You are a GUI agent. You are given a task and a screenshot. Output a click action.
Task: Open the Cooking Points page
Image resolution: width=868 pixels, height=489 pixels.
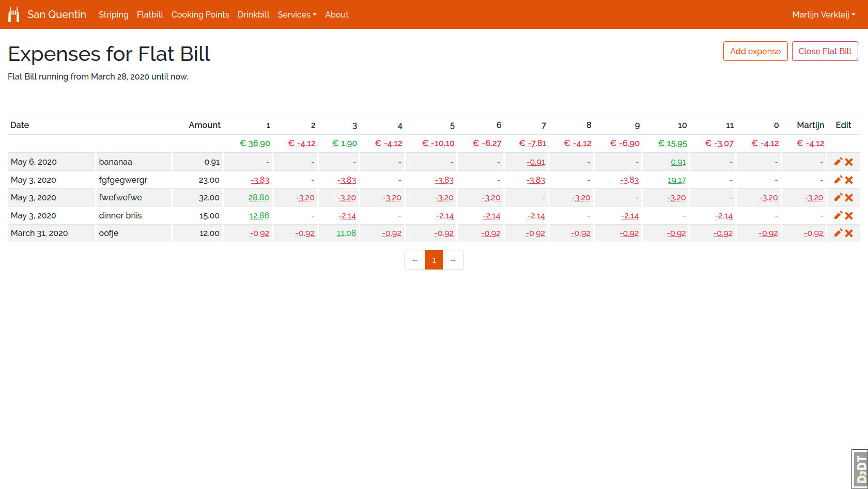(x=200, y=14)
